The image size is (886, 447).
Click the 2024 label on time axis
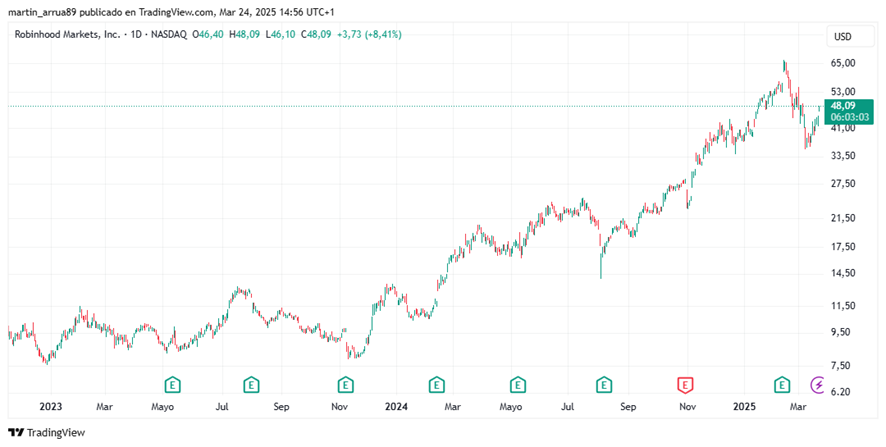396,407
